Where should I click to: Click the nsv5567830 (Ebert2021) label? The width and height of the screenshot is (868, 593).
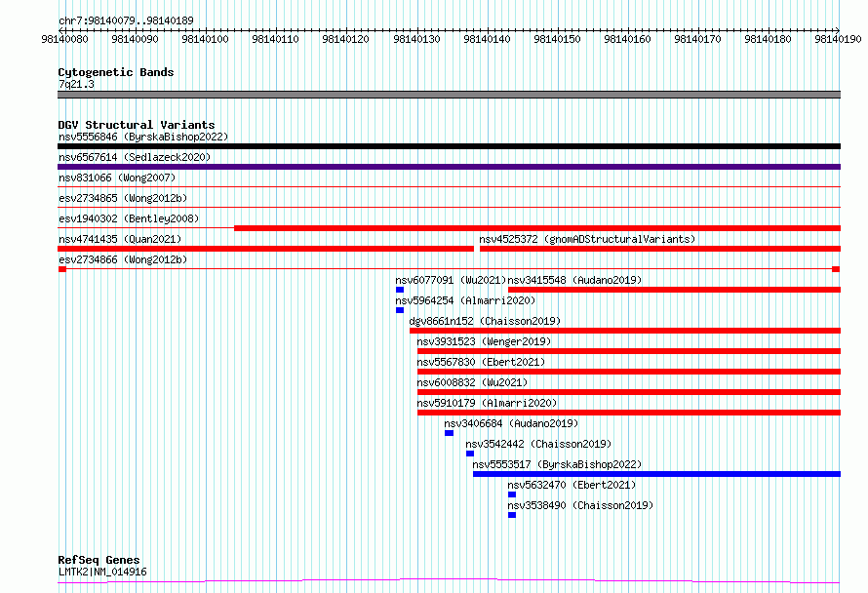[481, 362]
